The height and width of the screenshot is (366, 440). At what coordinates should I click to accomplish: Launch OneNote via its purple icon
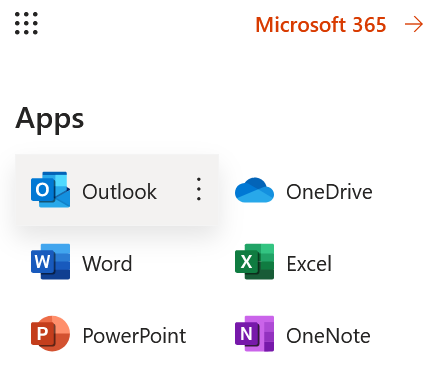[254, 333]
